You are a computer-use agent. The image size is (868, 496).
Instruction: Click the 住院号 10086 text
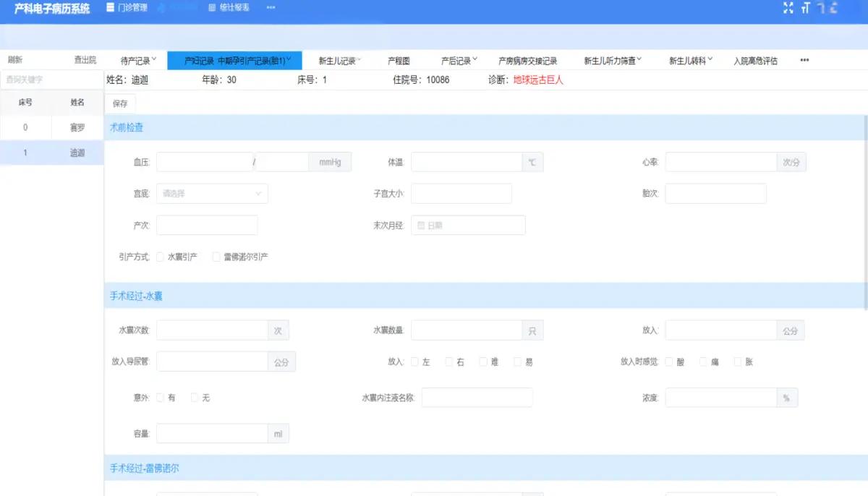tap(421, 80)
